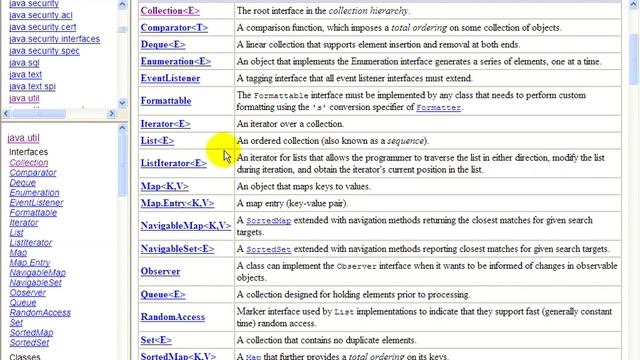Image resolution: width=640 pixels, height=360 pixels.
Task: Open java.util in the package list
Action: 24,98
